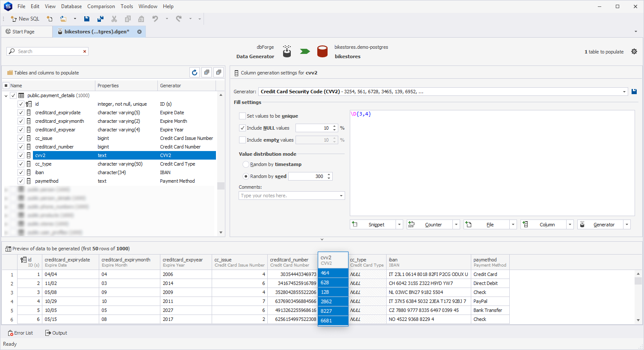Open the Database menu
Viewport: 644px width, 350px height.
point(71,6)
